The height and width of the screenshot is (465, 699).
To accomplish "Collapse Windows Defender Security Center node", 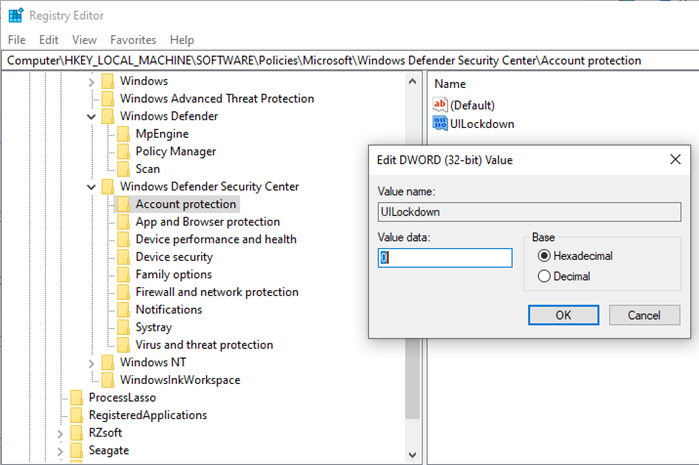I will point(92,187).
